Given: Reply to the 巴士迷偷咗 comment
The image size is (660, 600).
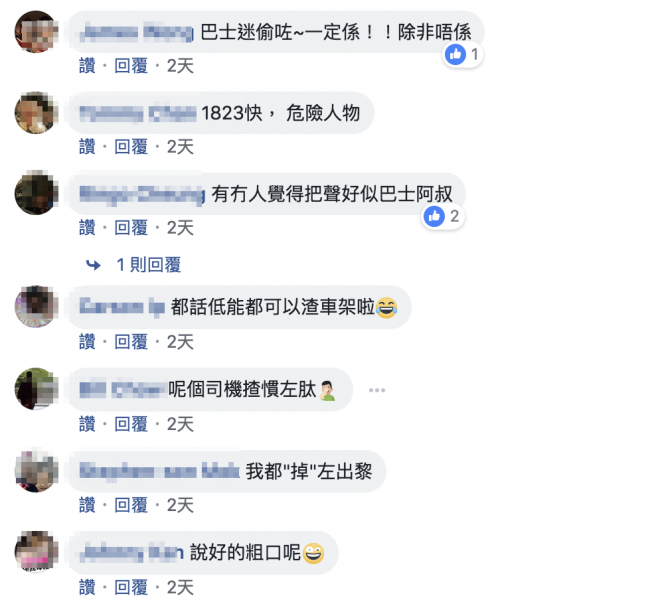Looking at the screenshot, I should [x=131, y=66].
